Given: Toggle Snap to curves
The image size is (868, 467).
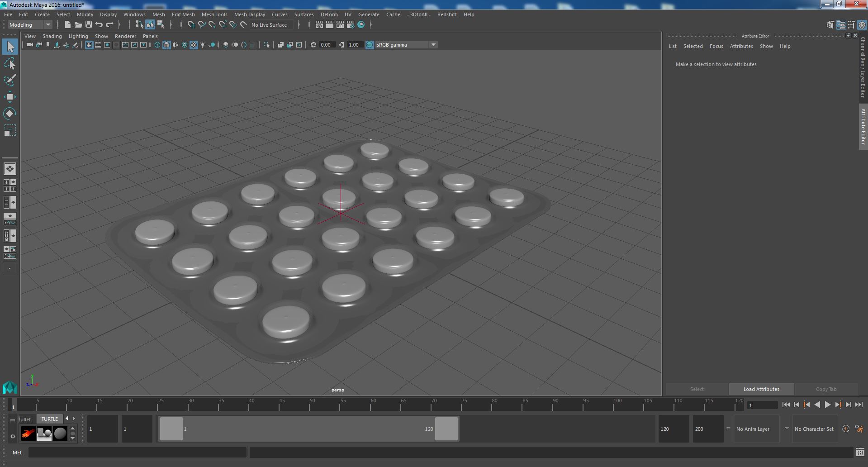Looking at the screenshot, I should click(x=202, y=24).
